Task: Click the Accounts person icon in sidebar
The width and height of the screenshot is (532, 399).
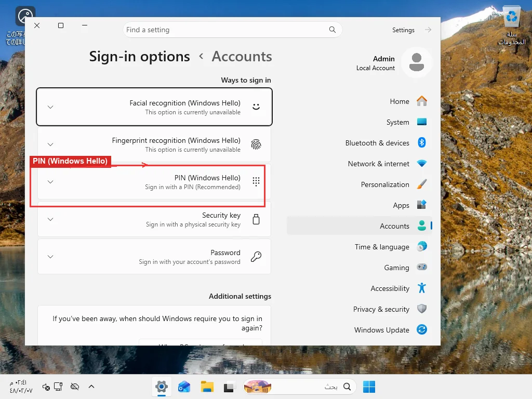Action: [x=422, y=225]
